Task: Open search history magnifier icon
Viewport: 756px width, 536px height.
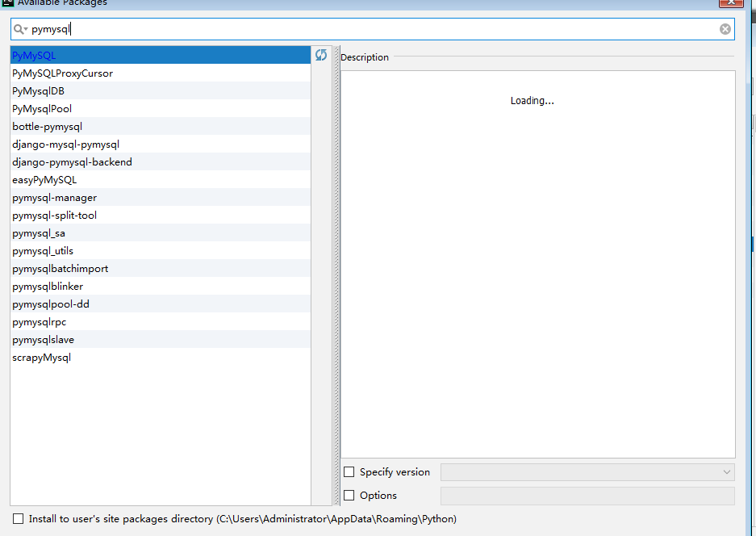Action: click(20, 29)
